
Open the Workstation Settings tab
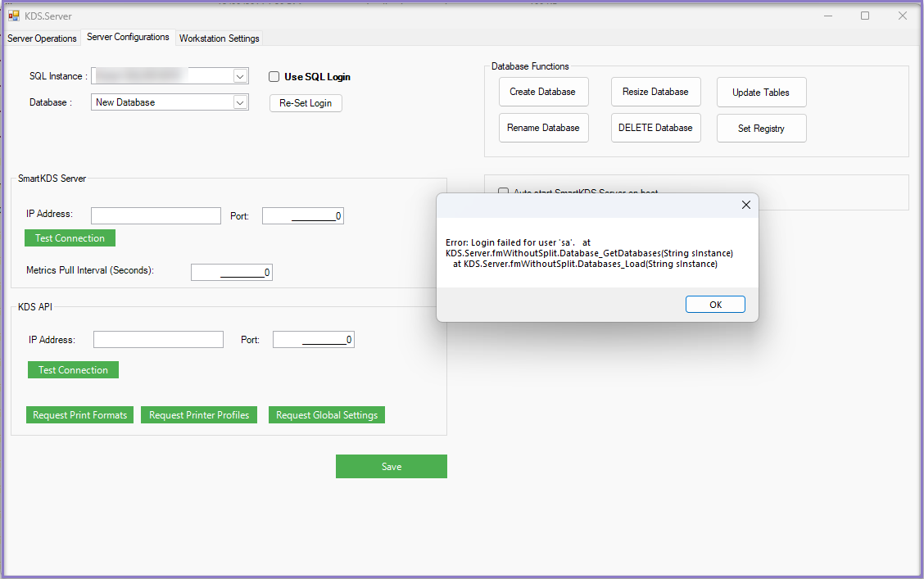coord(220,38)
